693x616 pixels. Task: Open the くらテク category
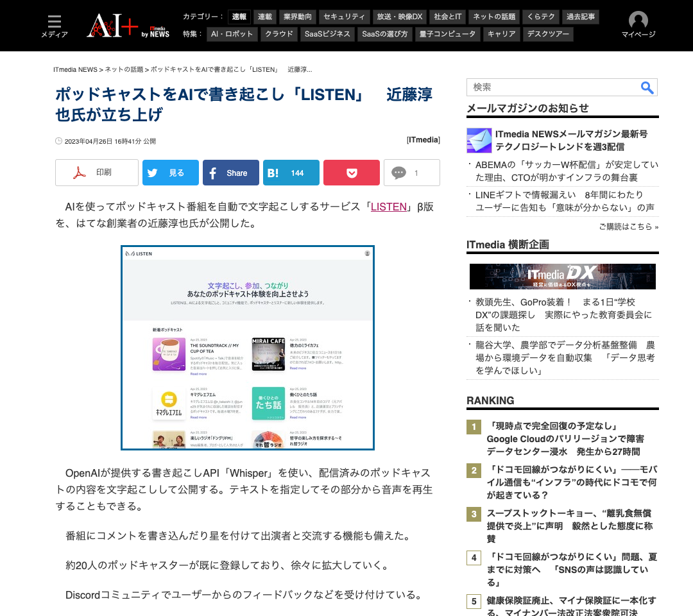click(x=541, y=17)
